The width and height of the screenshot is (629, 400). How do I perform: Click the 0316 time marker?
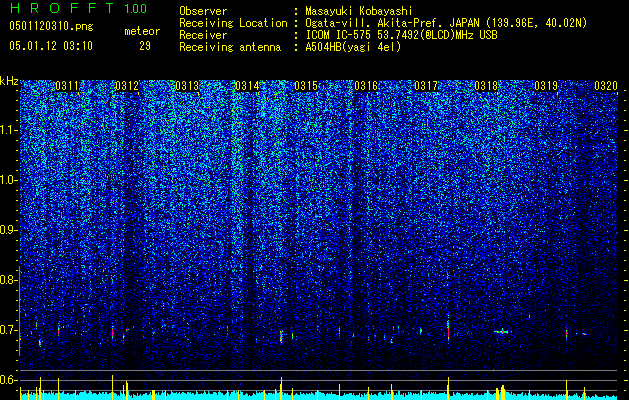366,86
